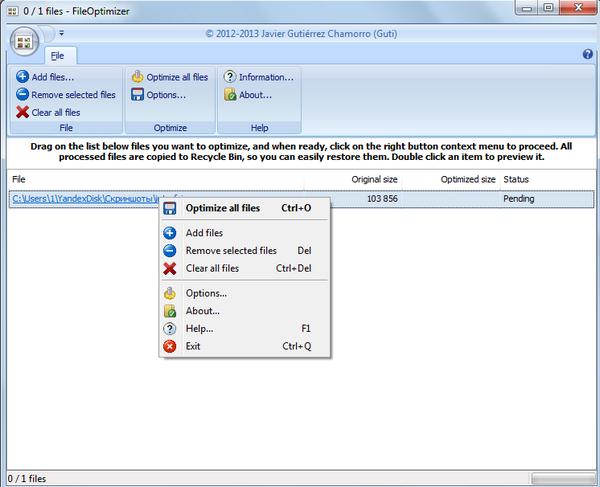Choose Help... in the context menu
600x487 pixels.
click(245, 329)
